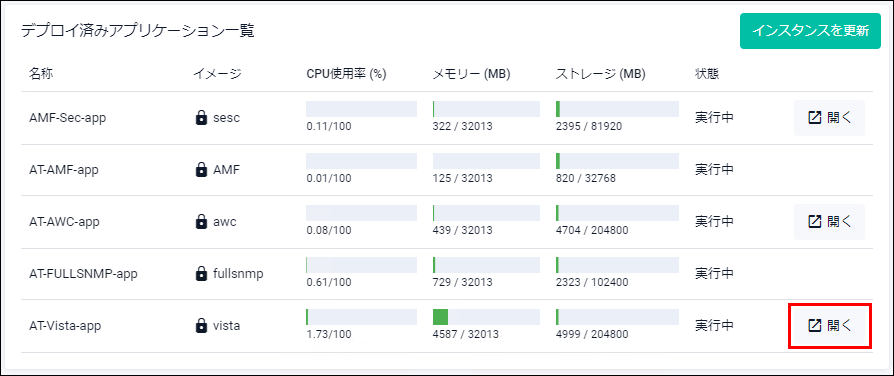Click the AT-AWC-app 実行中 status text
Viewport: 894px width, 376px height.
coord(714,221)
